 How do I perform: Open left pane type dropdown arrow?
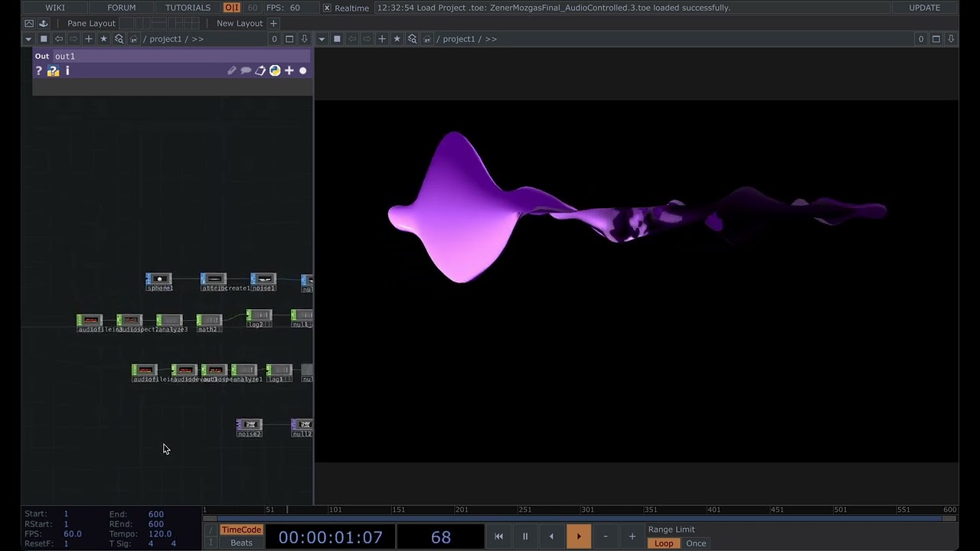28,39
